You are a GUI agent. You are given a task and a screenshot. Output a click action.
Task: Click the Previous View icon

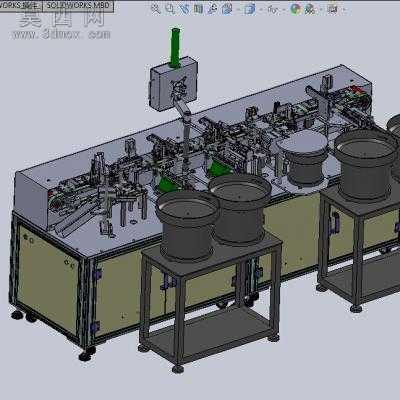click(184, 9)
